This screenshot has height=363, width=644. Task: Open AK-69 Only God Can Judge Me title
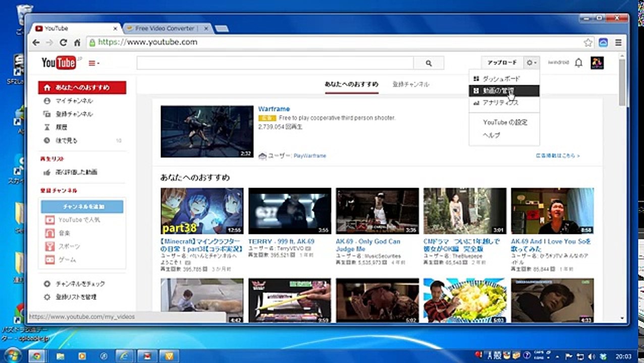coord(368,245)
